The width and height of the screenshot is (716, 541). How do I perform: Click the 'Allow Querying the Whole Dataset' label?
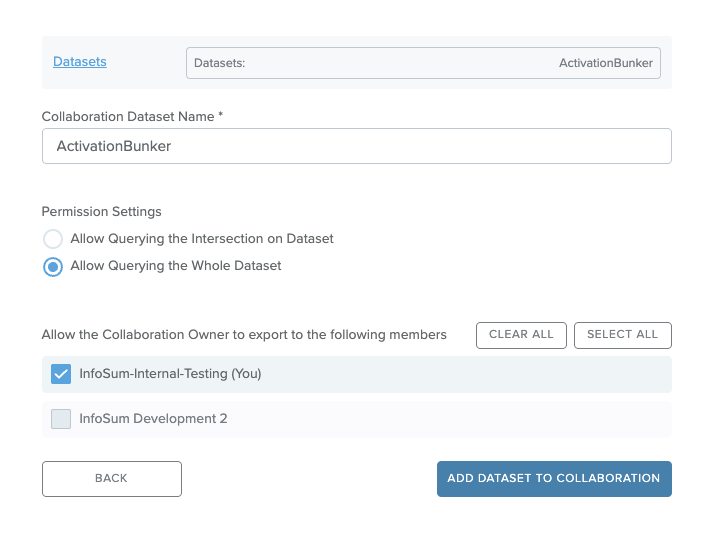coord(176,266)
